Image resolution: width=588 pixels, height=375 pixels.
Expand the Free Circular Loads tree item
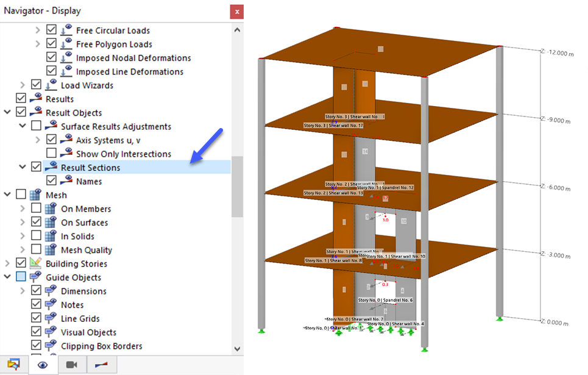click(38, 29)
